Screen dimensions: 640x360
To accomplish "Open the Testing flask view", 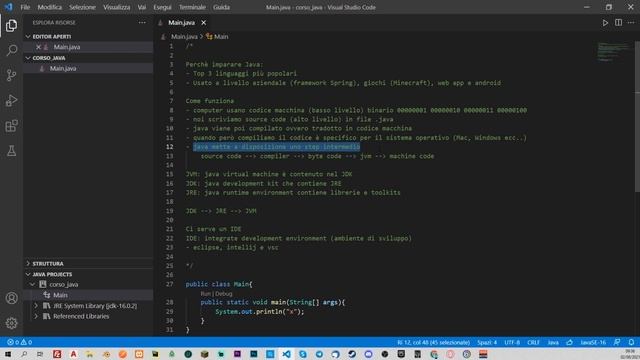I will click(11, 151).
